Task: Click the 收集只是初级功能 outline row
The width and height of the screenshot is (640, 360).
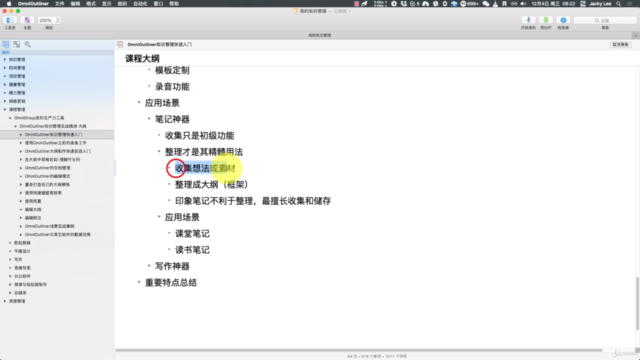Action: [x=199, y=136]
